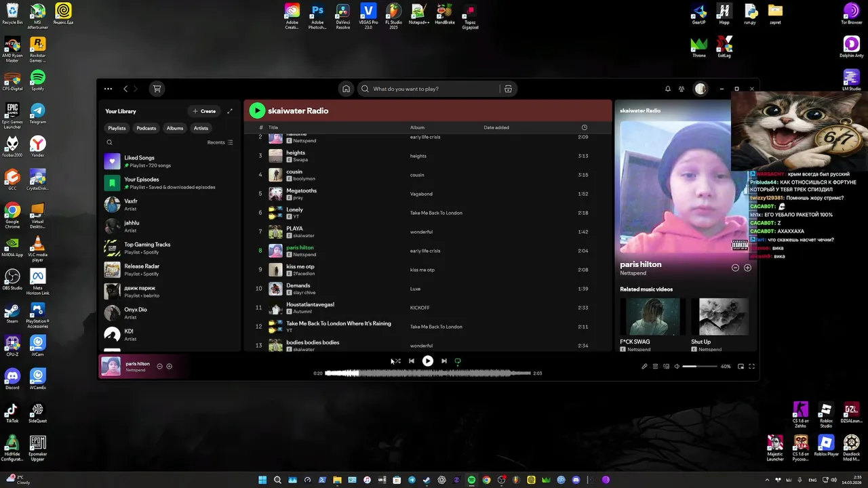Open the OBS Studio desktop shortcut
The height and width of the screenshot is (488, 868).
pos(12,279)
